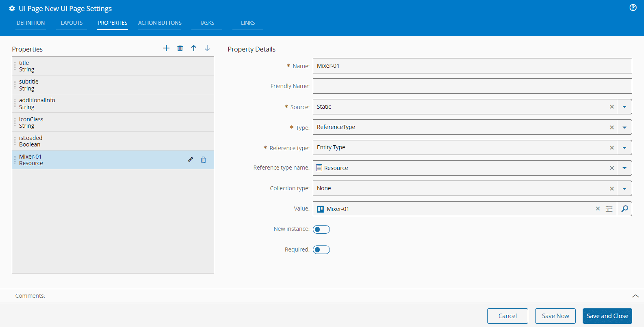Click the Friendly Name input field
Viewport: 644px width, 327px height.
coord(472,86)
